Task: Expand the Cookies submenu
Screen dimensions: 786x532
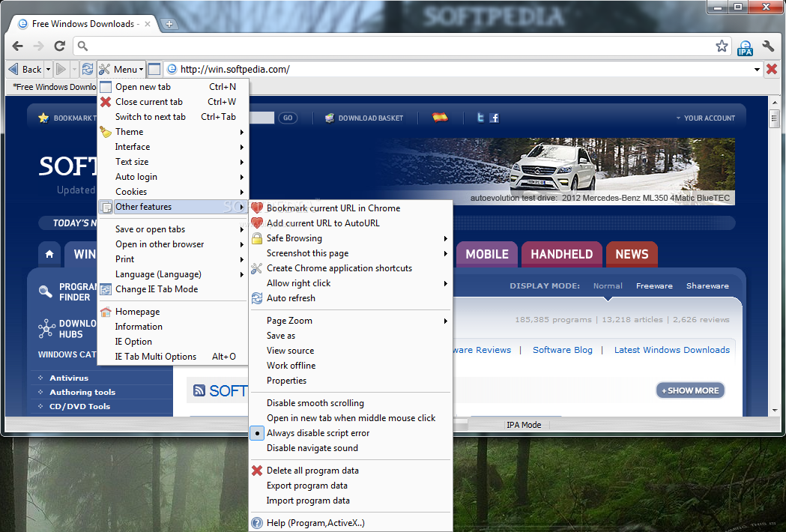Action: (173, 192)
